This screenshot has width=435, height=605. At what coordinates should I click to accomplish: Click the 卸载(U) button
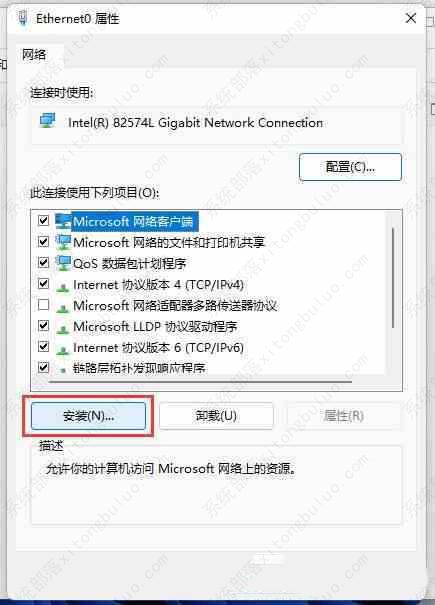[x=216, y=416]
